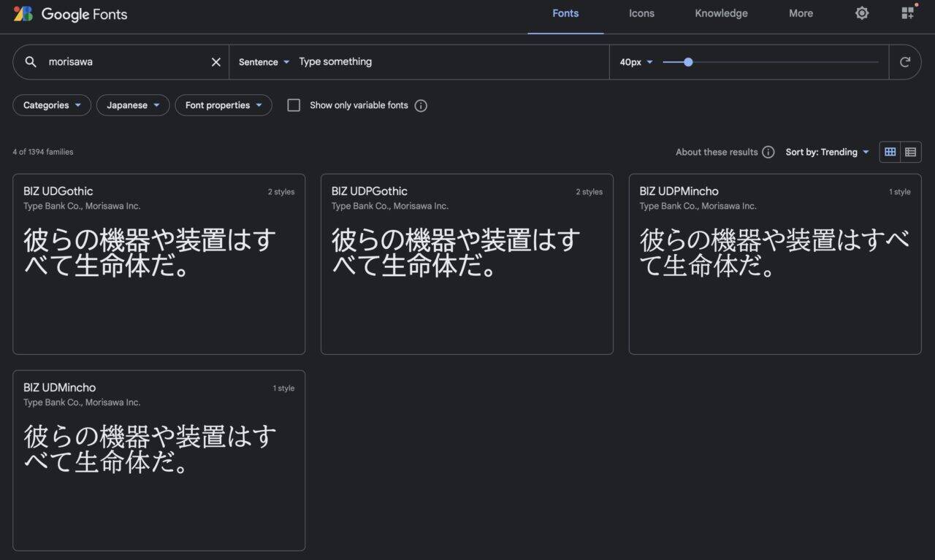Expand the Japanese language dropdown

pyautogui.click(x=133, y=105)
